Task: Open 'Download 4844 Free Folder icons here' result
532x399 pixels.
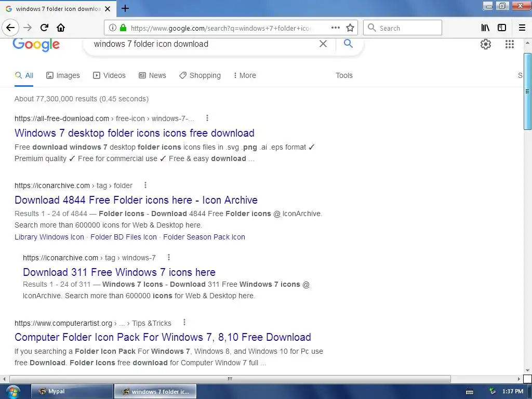Action: (x=136, y=200)
